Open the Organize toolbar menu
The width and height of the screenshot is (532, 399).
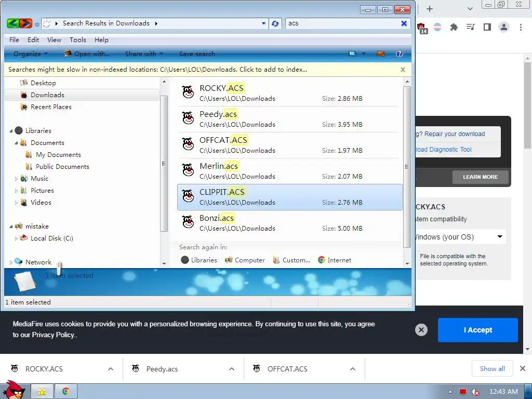[31, 54]
